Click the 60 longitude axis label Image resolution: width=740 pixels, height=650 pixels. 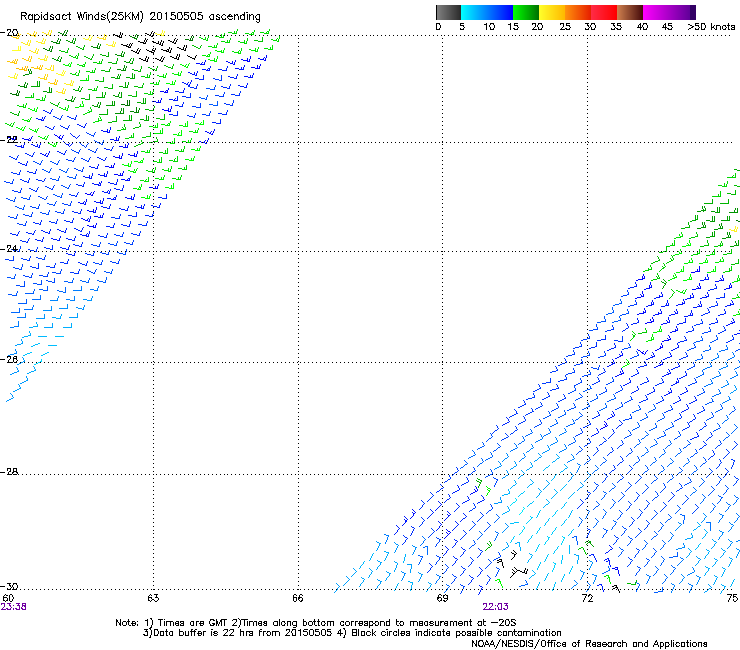[8, 598]
